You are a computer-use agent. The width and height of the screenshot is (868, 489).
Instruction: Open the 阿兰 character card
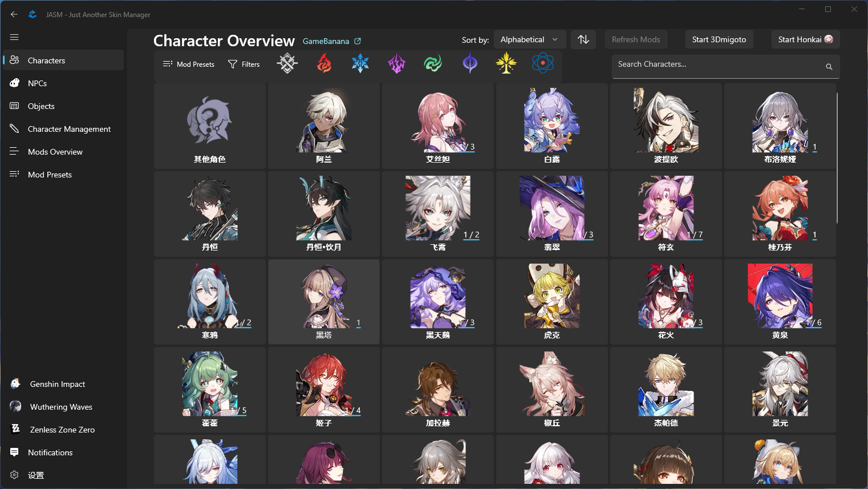point(324,126)
